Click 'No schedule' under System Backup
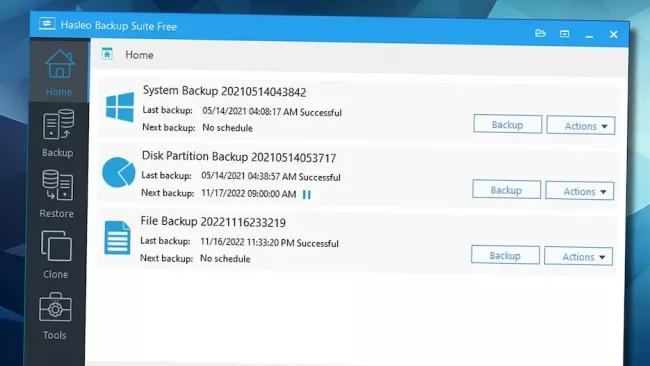This screenshot has width=650, height=366. click(227, 128)
